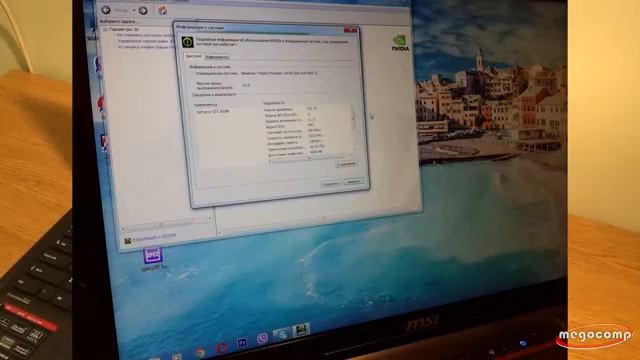Viewport: 640px width, 360px height.
Task: Switch to Компоненты tab in dialog
Action: pyautogui.click(x=217, y=57)
